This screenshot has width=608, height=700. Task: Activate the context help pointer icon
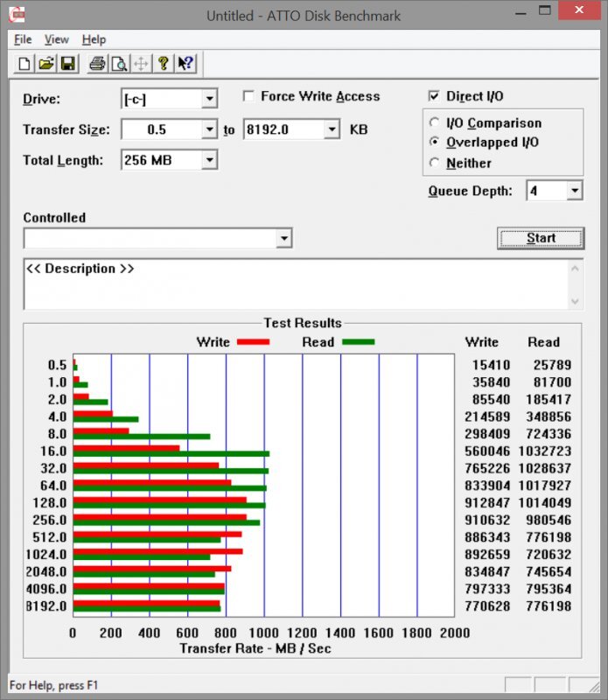[x=185, y=63]
